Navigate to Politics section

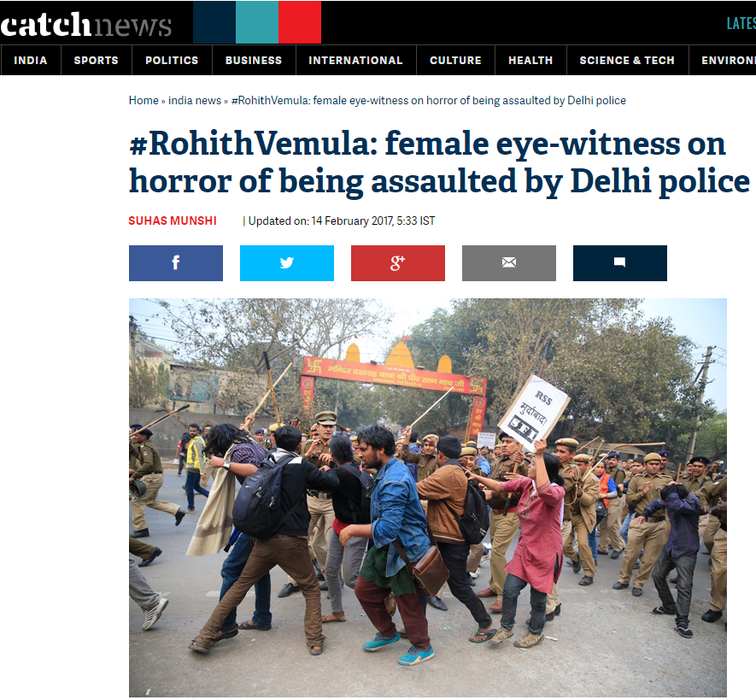pyautogui.click(x=172, y=61)
